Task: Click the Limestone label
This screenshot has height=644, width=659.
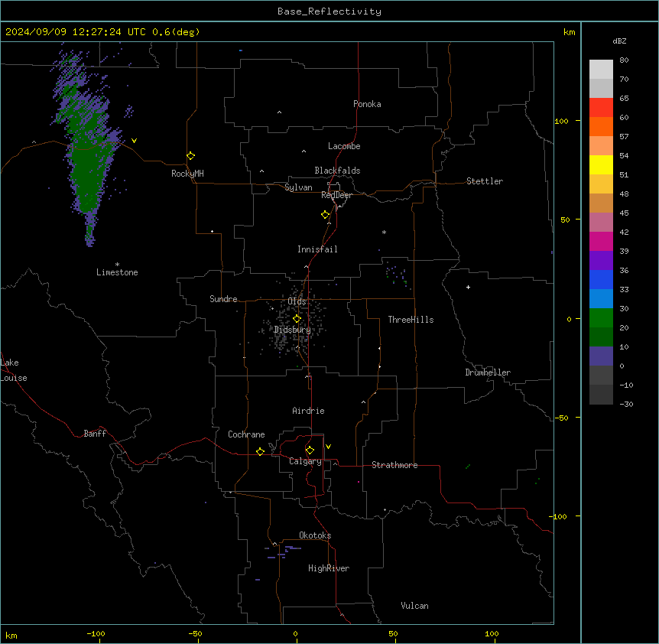Action: point(117,272)
